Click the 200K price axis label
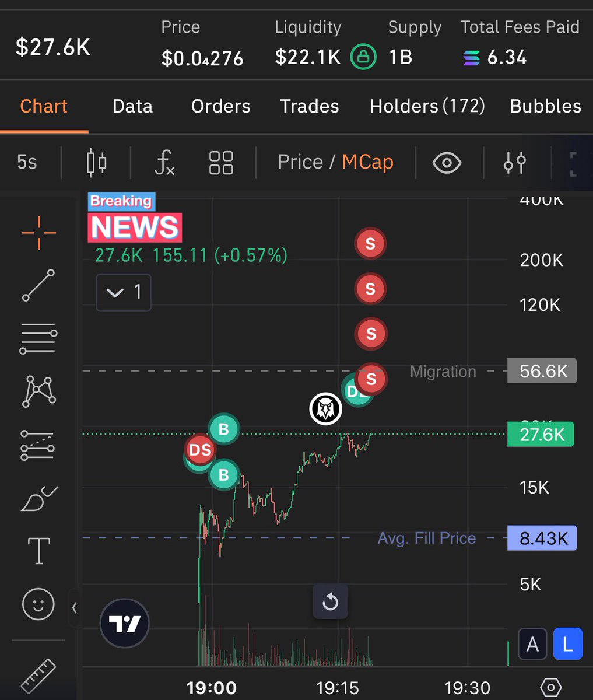Screen dimensions: 593x700 point(542,260)
